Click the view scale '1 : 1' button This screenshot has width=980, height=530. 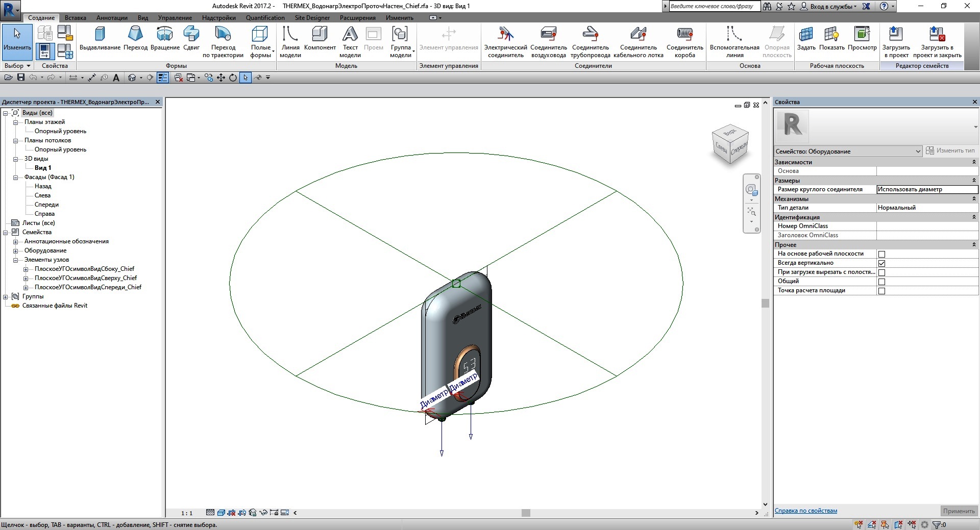pos(187,513)
